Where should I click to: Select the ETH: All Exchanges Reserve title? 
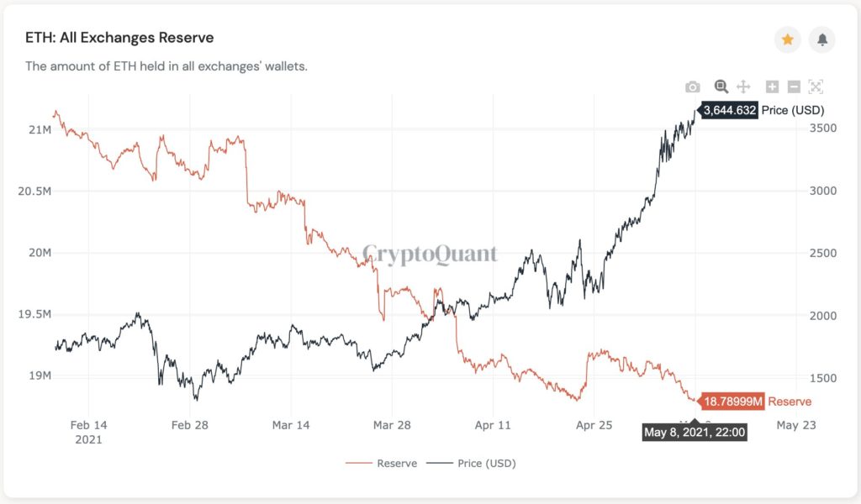pyautogui.click(x=119, y=38)
